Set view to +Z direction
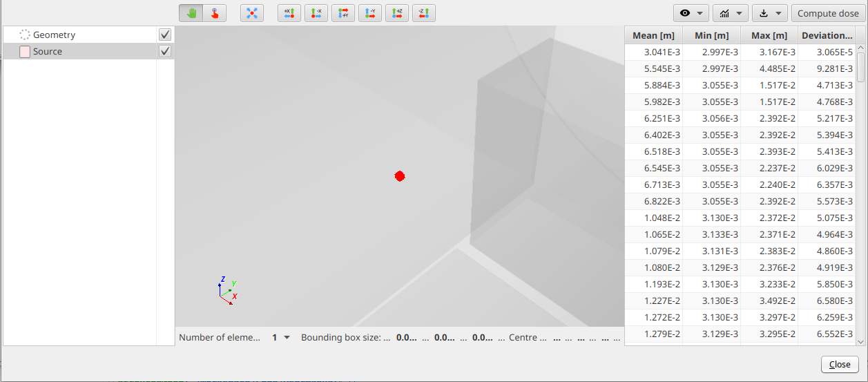The height and width of the screenshot is (382, 868). tap(397, 13)
